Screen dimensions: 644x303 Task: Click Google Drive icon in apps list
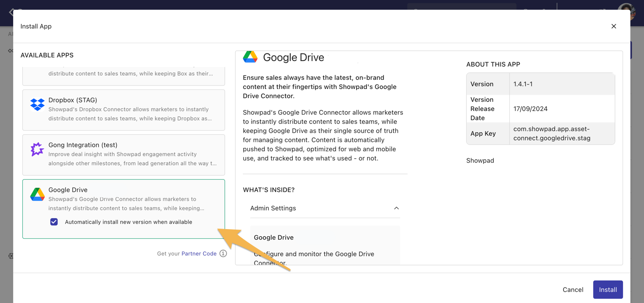(37, 194)
